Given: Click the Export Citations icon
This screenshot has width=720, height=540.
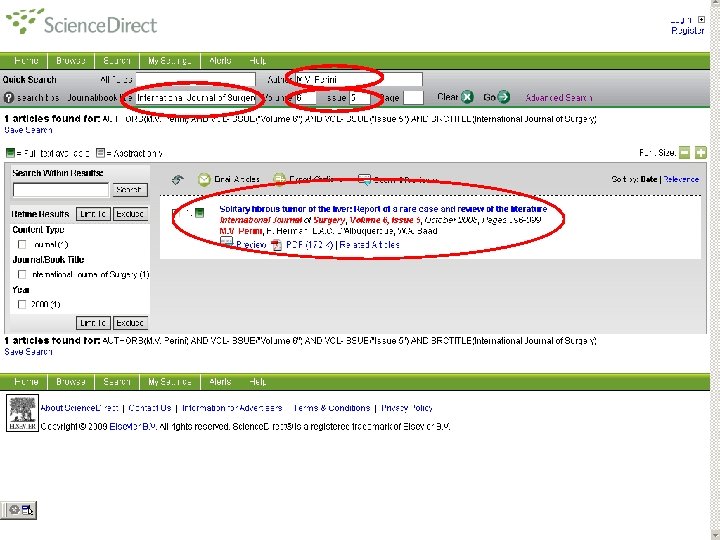Looking at the screenshot, I should (279, 179).
